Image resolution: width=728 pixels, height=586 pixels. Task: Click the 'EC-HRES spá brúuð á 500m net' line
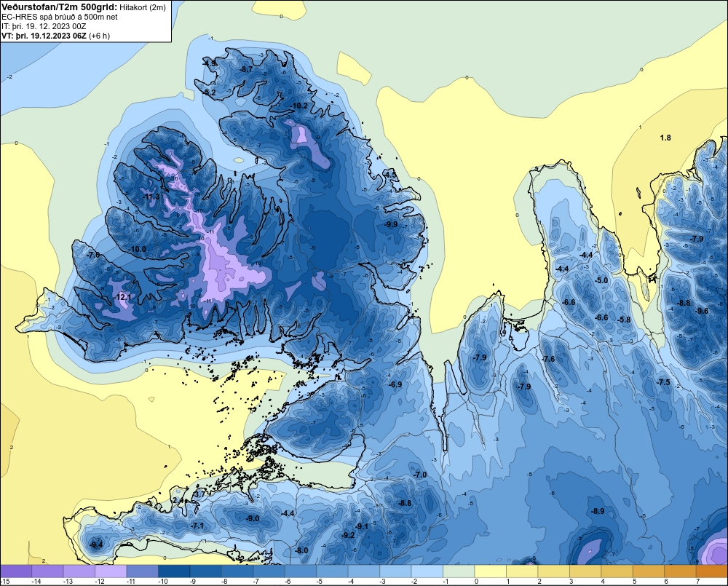(x=60, y=17)
